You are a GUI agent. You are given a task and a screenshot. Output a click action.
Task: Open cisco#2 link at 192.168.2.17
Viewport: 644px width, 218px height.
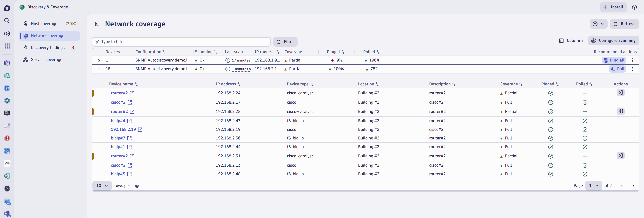118,102
